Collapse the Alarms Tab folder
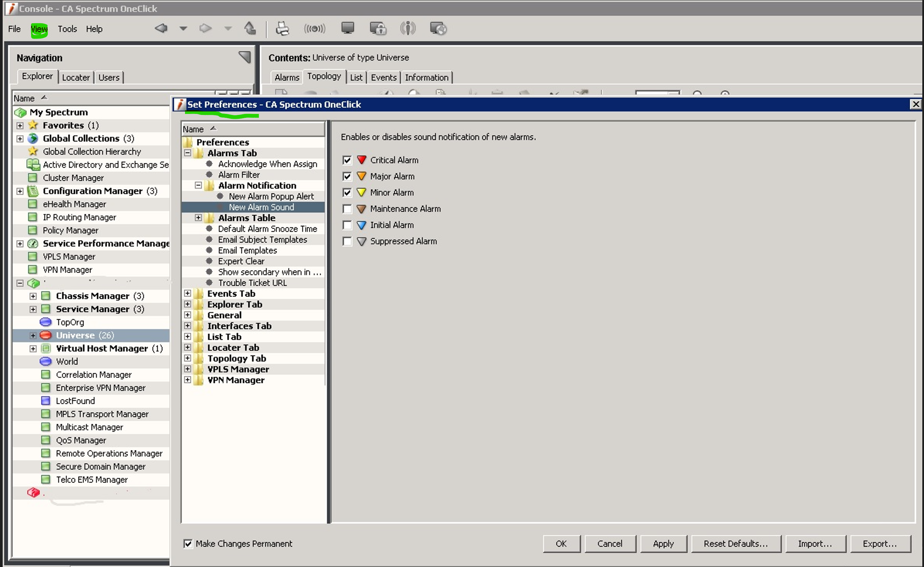924x567 pixels. (x=188, y=153)
